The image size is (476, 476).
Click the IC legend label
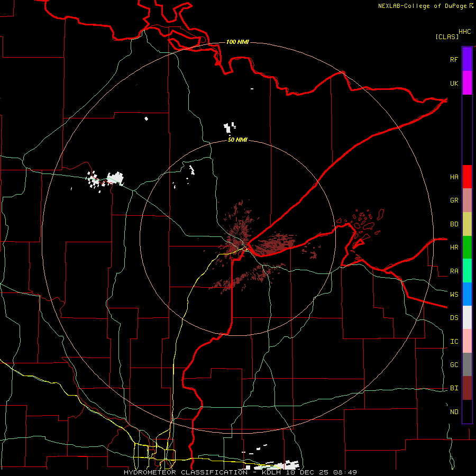coord(454,341)
